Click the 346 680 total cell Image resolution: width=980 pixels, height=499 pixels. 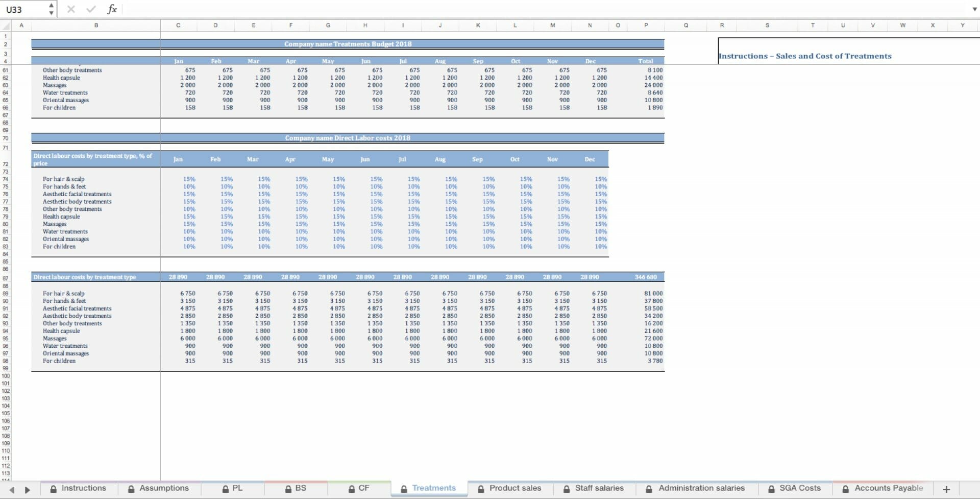(646, 277)
